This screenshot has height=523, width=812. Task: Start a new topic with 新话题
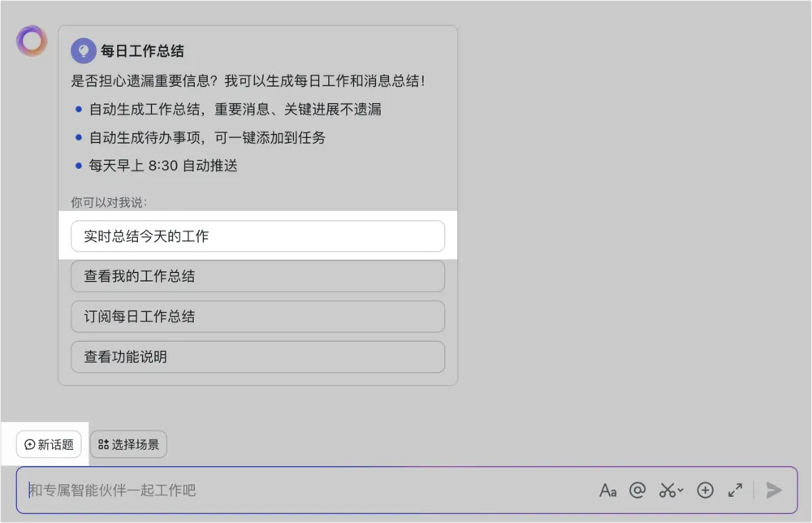click(x=48, y=444)
